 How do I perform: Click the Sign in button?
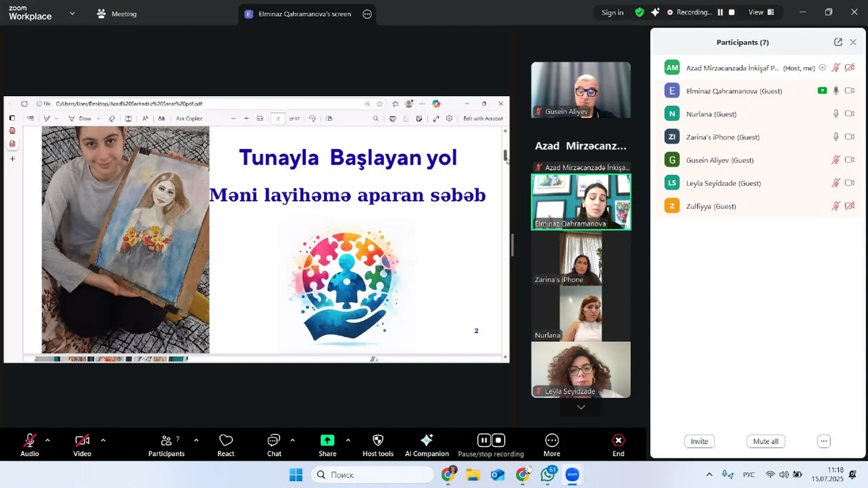click(x=612, y=12)
